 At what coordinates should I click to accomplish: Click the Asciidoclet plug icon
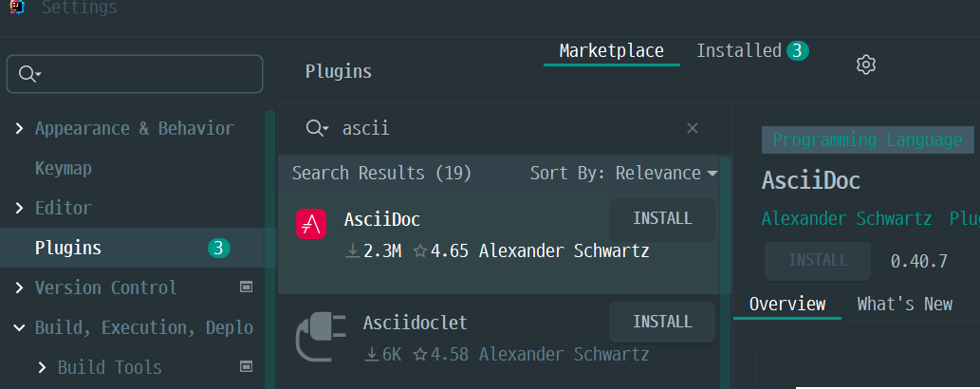pyautogui.click(x=321, y=338)
